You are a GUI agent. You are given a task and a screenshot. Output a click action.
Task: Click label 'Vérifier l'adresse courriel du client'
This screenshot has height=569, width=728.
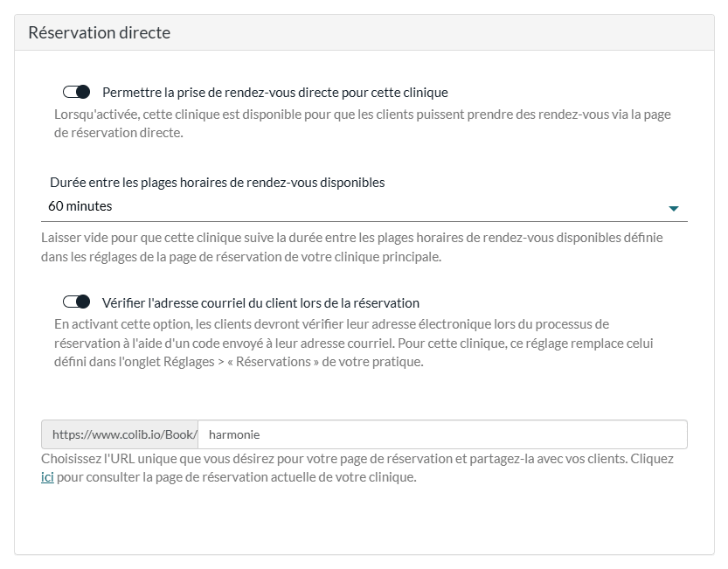point(260,302)
